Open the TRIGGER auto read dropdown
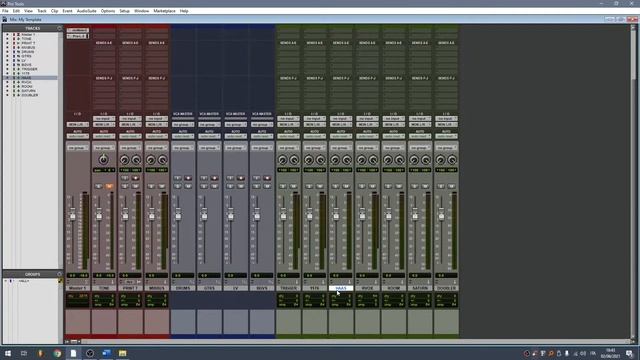The height and width of the screenshot is (360, 640). pos(288,136)
